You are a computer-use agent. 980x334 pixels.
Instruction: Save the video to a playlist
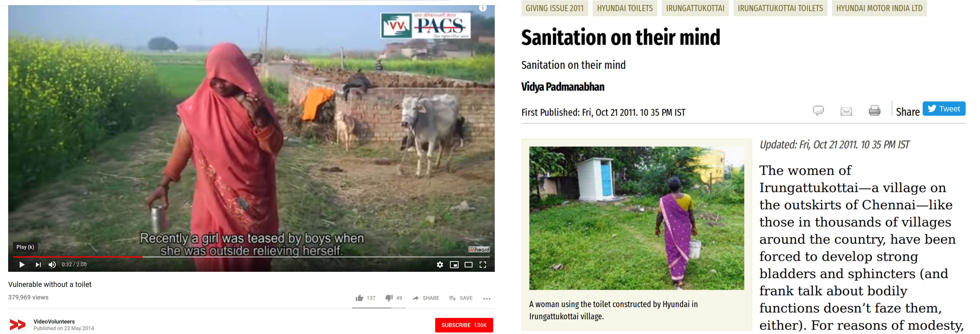[x=461, y=298]
